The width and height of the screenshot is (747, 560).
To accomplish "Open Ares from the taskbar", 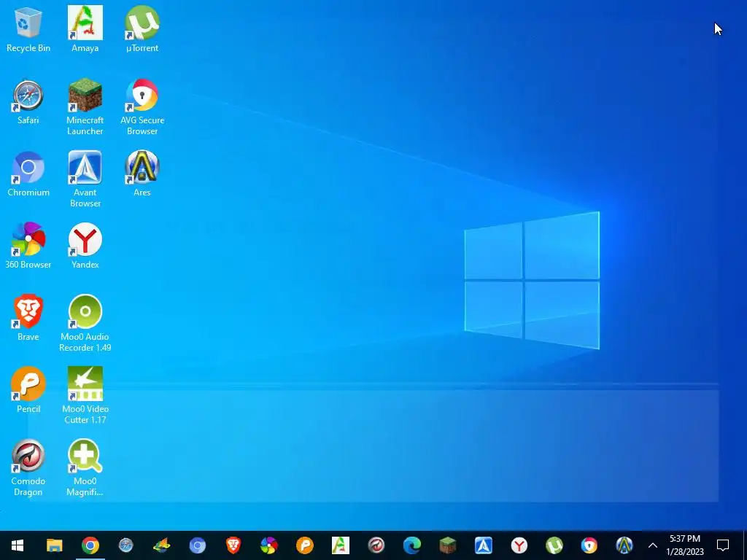I will (624, 545).
